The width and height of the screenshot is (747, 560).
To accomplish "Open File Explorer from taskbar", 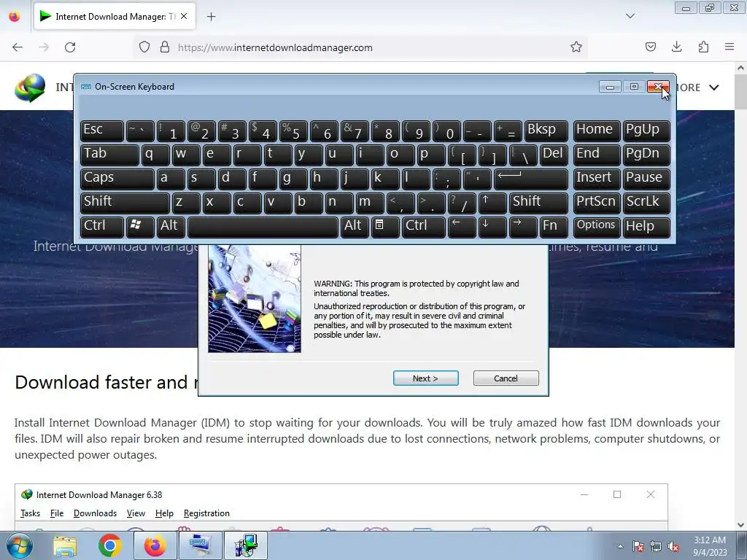I will point(65,545).
